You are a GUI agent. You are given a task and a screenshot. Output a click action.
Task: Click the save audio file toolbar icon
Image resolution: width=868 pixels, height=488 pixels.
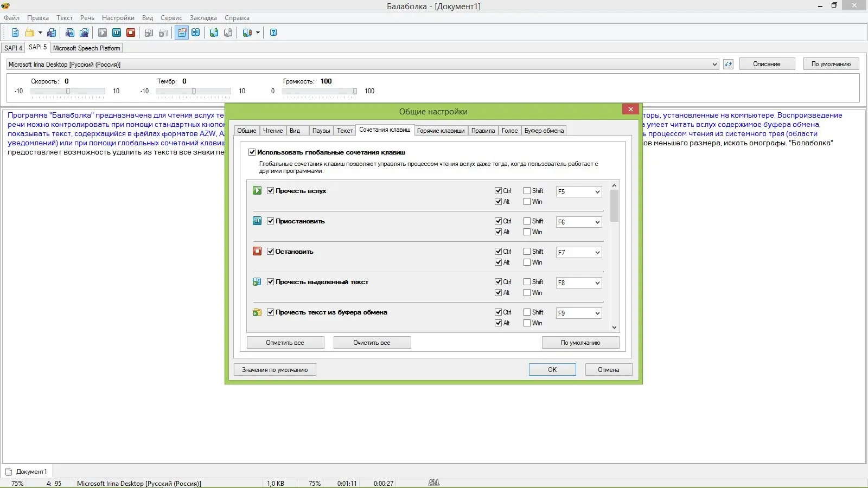(70, 33)
